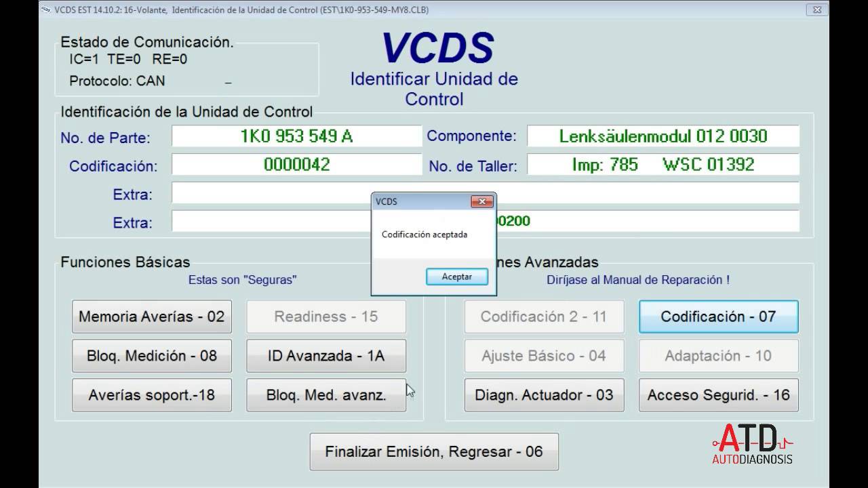
Task: Open Averías soport.-18
Action: click(152, 395)
